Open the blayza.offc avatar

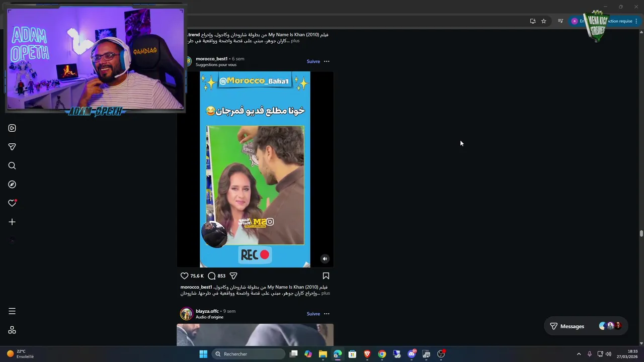pyautogui.click(x=187, y=314)
